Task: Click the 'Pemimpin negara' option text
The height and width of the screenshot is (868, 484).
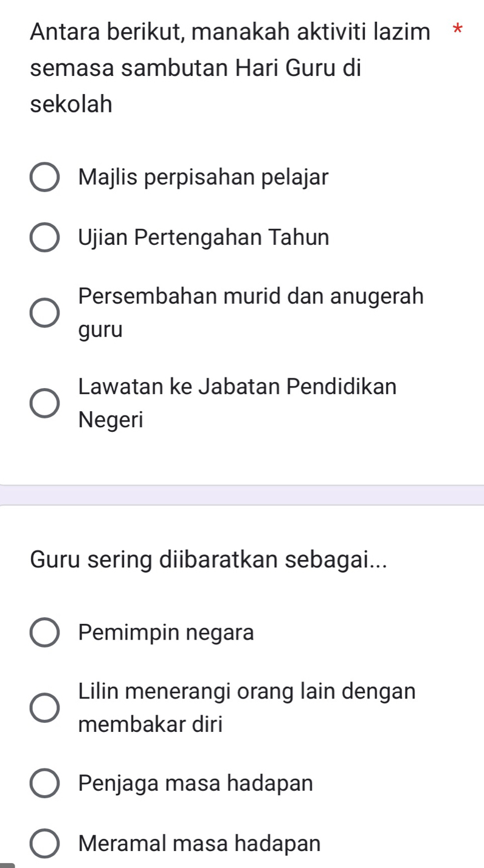Action: [x=166, y=633]
